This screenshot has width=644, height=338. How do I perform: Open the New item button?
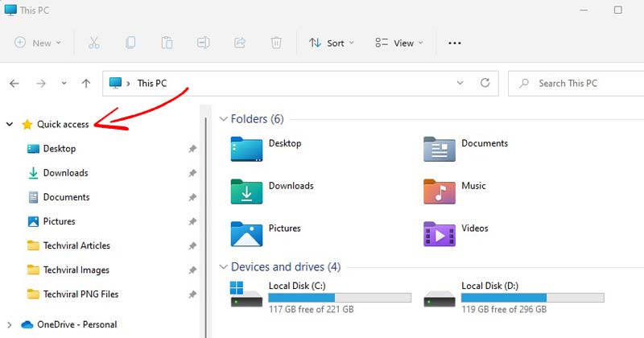coord(38,43)
